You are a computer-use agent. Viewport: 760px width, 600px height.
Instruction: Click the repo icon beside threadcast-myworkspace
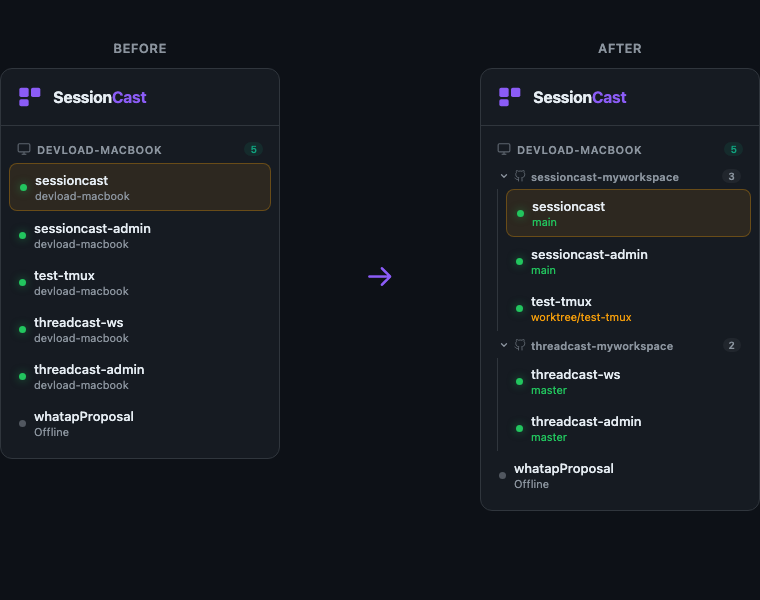click(520, 346)
